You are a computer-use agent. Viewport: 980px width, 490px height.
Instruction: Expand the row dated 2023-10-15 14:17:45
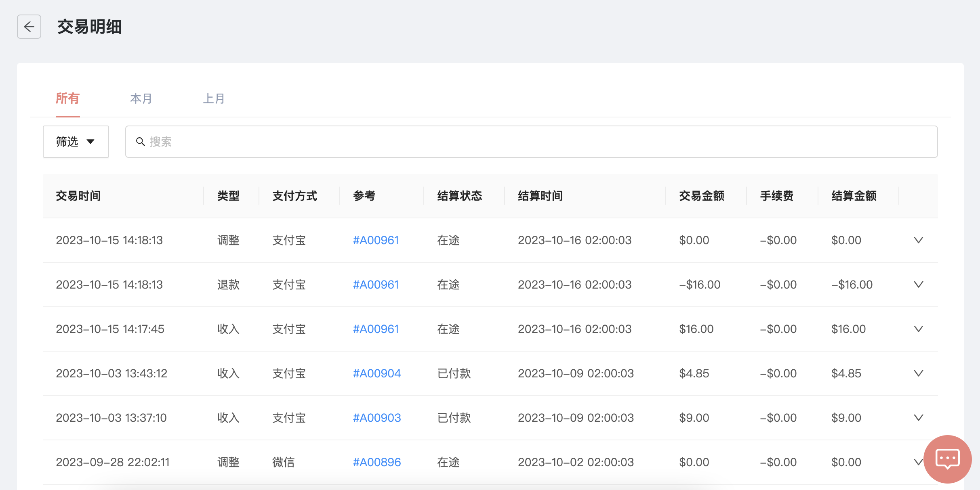pyautogui.click(x=918, y=329)
